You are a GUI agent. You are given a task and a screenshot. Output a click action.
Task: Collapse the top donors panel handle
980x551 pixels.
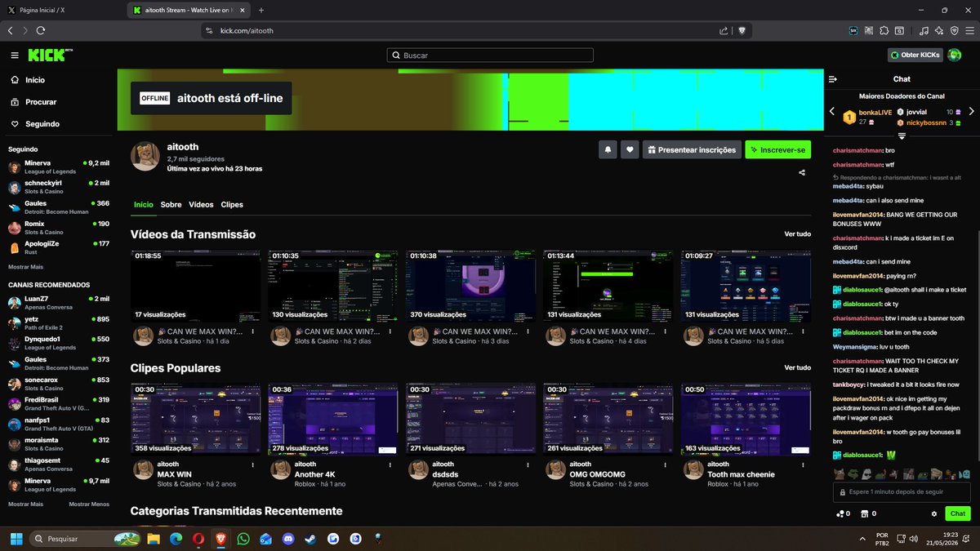(902, 136)
